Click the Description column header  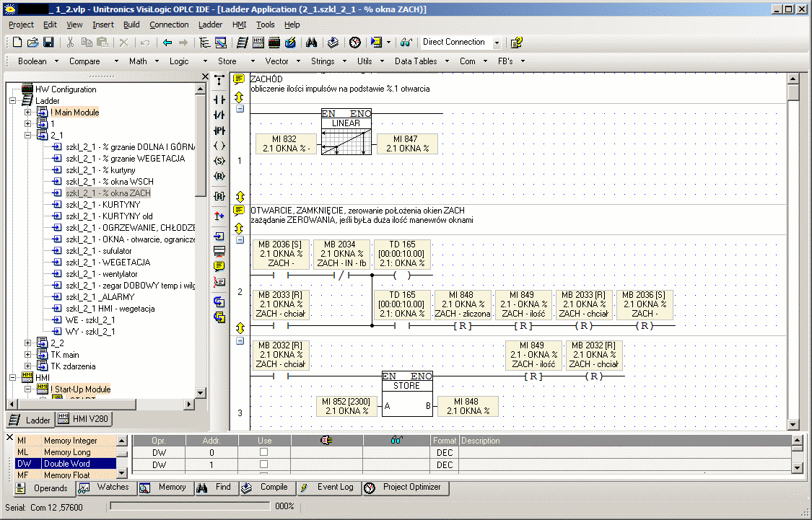pos(626,441)
